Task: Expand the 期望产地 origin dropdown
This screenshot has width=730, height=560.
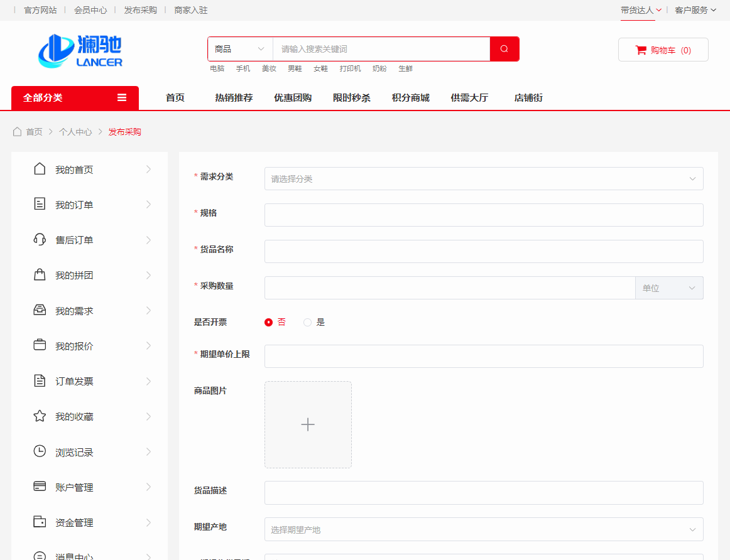Action: click(x=483, y=529)
